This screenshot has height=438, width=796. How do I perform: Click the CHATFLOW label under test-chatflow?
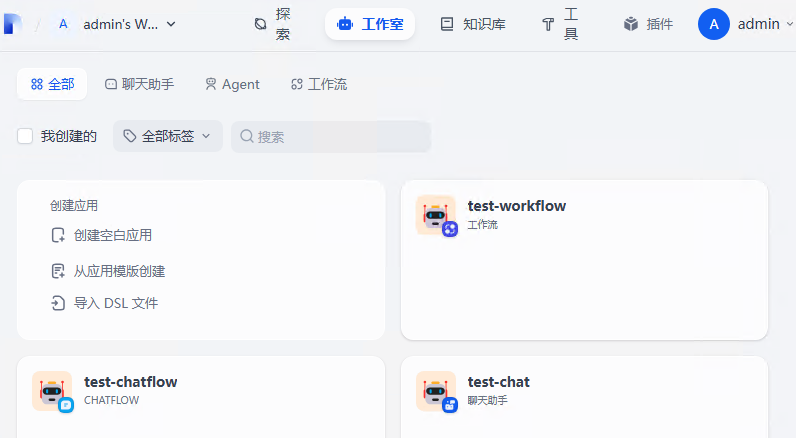tap(112, 400)
